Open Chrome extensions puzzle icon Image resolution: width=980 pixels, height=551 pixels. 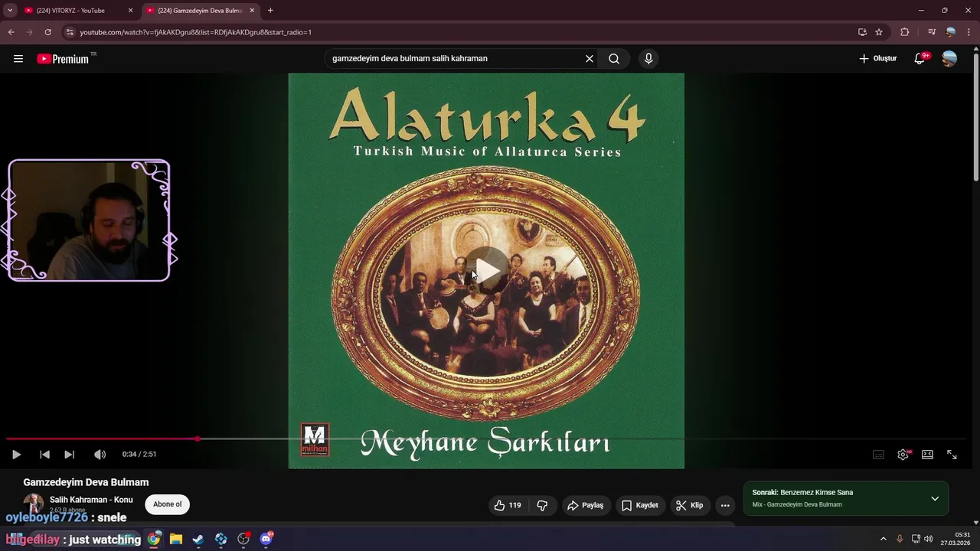pos(905,32)
